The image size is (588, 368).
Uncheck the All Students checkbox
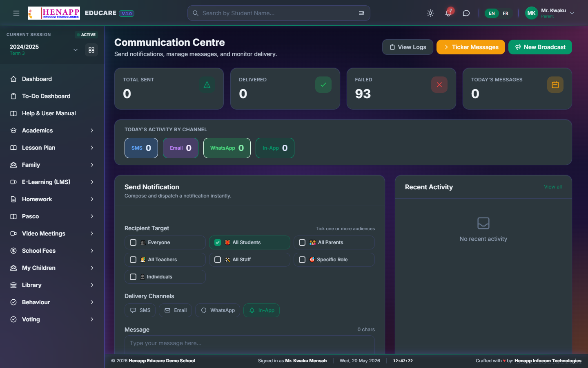tap(218, 242)
